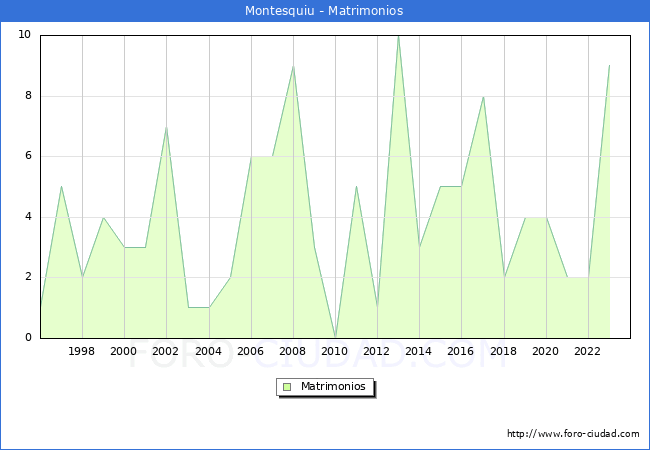The image size is (650, 450).
Task: Click the 2008 x-axis label
Action: tap(292, 351)
